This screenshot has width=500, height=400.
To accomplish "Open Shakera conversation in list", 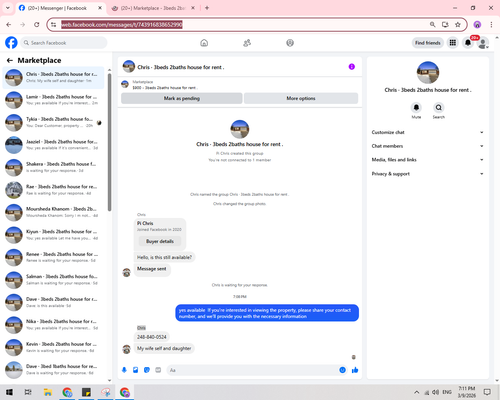I will point(53,167).
